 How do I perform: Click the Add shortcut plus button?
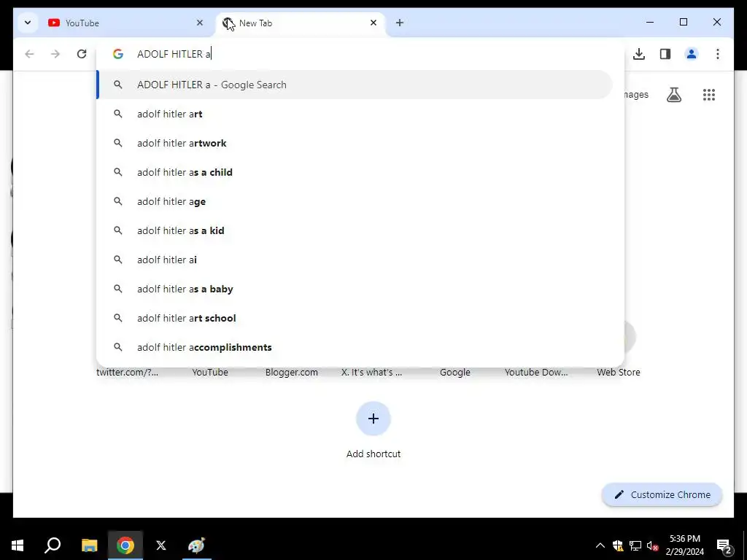(373, 419)
